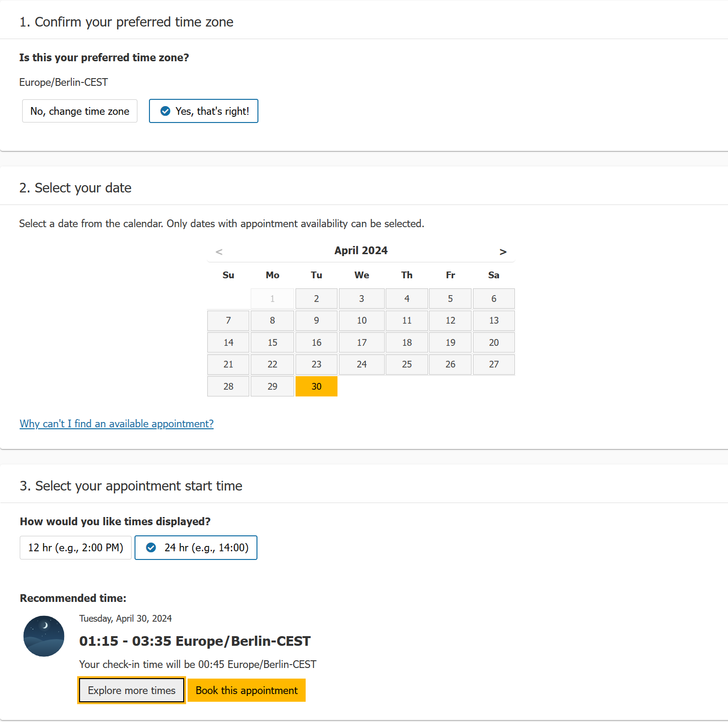728x722 pixels.
Task: Keep times displayed in 24 hr format
Action: (196, 547)
